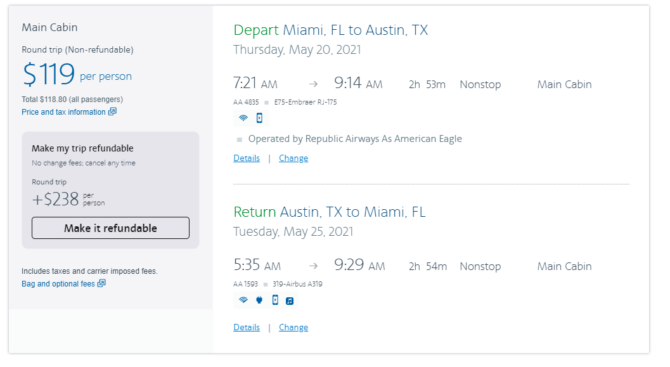
Task: Click the personal device entertainment icon on AA 1593
Action: [275, 300]
